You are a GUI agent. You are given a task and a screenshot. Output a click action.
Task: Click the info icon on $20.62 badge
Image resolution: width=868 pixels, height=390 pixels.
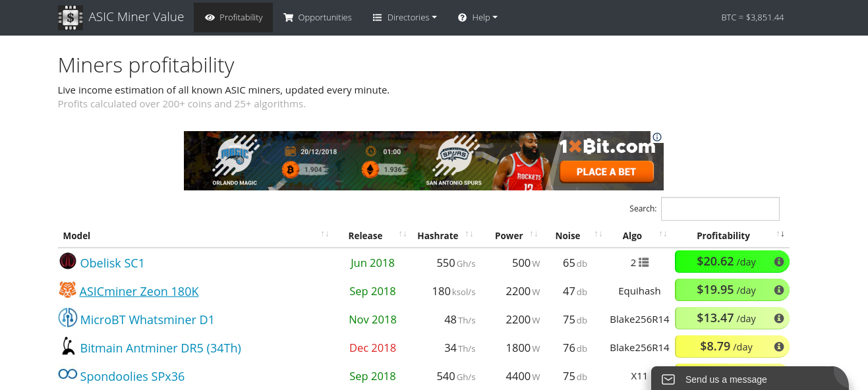[778, 262]
